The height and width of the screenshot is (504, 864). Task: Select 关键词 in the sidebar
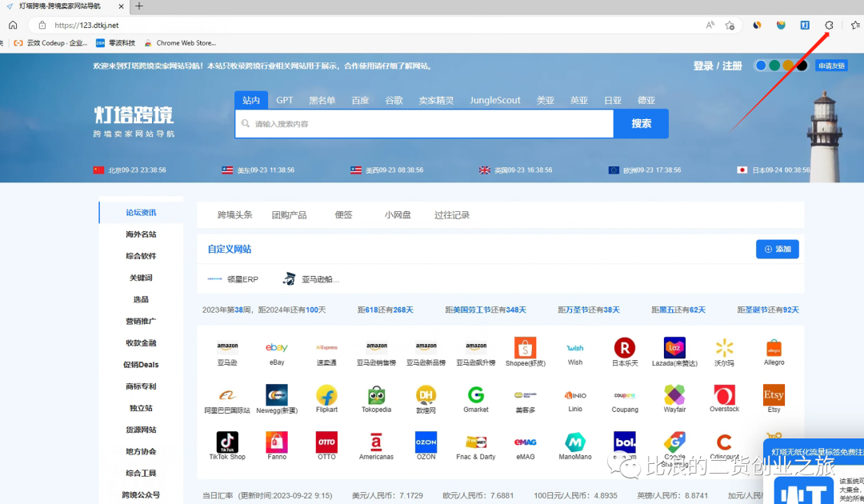[141, 278]
